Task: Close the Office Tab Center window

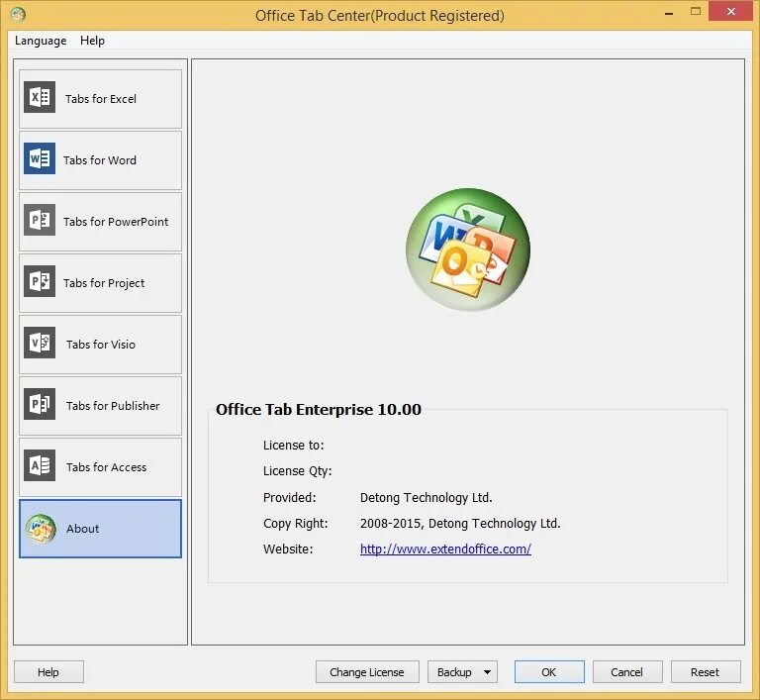Action: click(731, 11)
